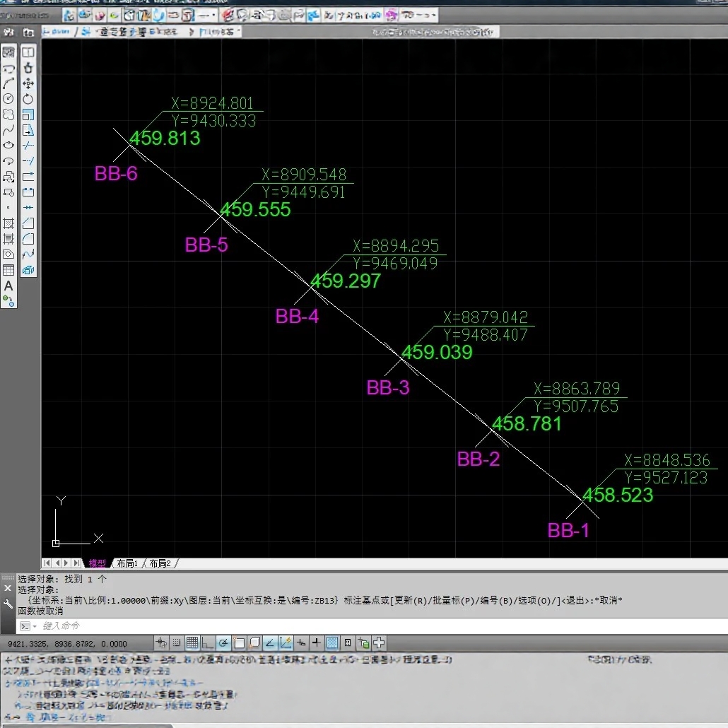728x728 pixels.
Task: Switch to the 布局1 layout tab
Action: pos(128,563)
